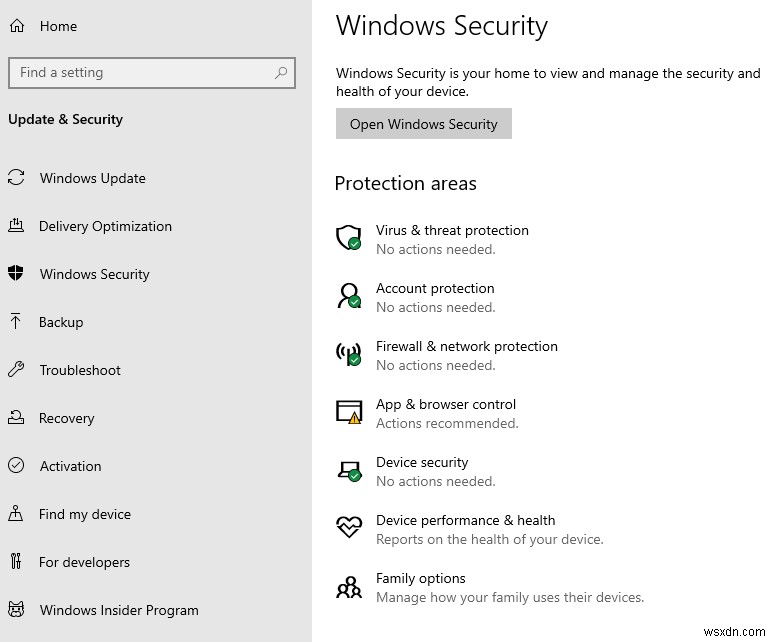The height and width of the screenshot is (642, 777).
Task: Click the Device security laptop icon
Action: point(348,470)
